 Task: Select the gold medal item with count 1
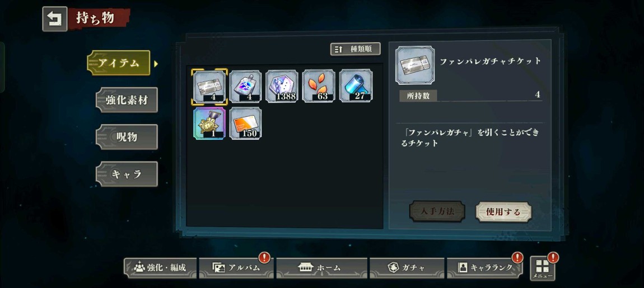(x=209, y=124)
